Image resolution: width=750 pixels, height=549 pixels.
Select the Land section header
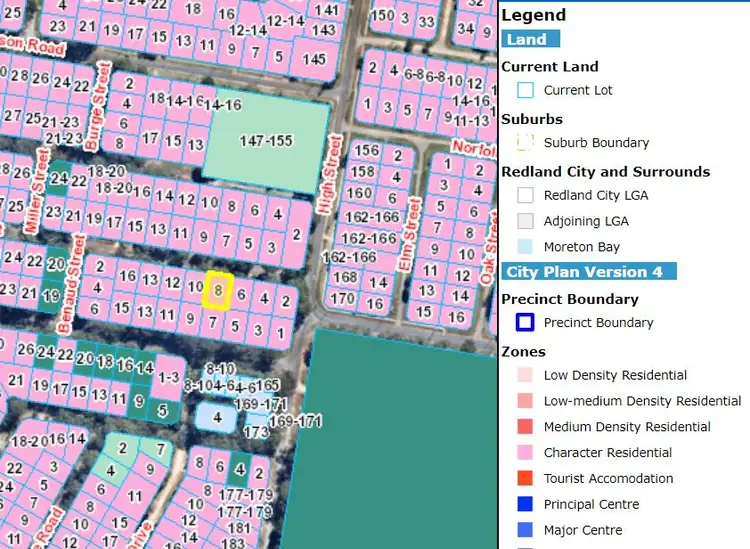click(530, 39)
